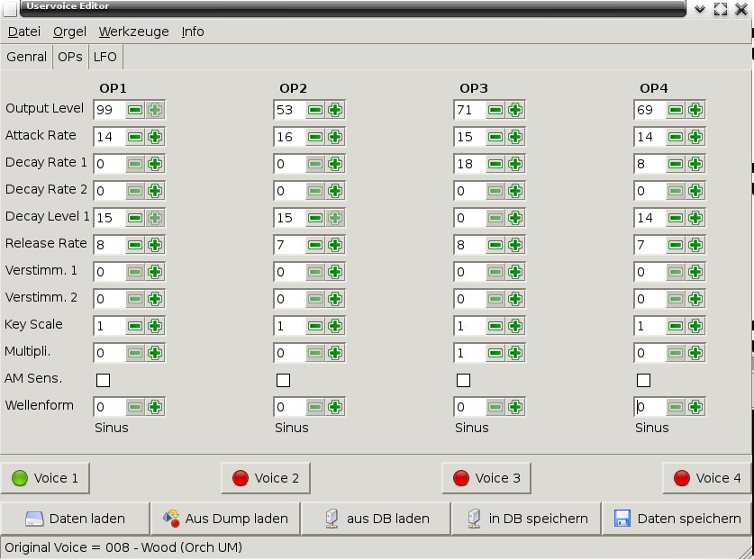Select the OPs tab
The image size is (754, 560).
pyautogui.click(x=70, y=57)
